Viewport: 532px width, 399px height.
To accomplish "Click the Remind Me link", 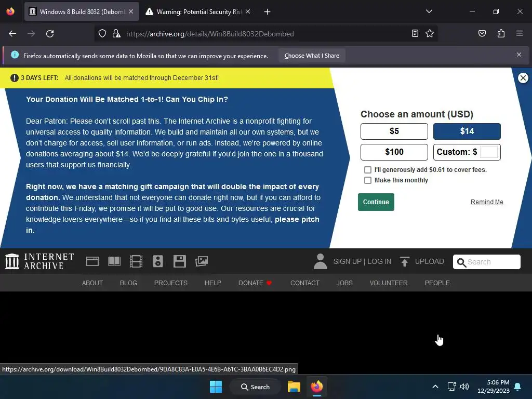I will [x=486, y=202].
